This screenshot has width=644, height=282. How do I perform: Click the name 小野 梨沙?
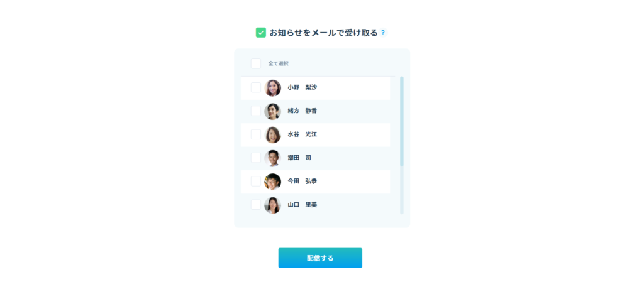(x=303, y=87)
